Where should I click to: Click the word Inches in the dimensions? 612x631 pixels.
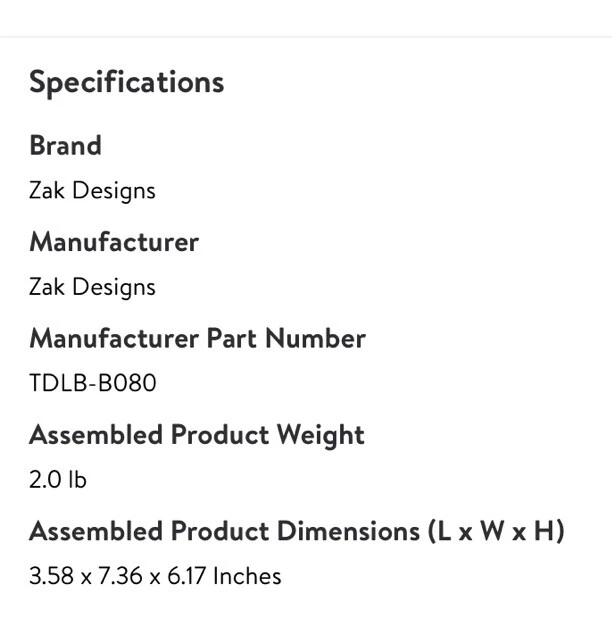point(247,576)
